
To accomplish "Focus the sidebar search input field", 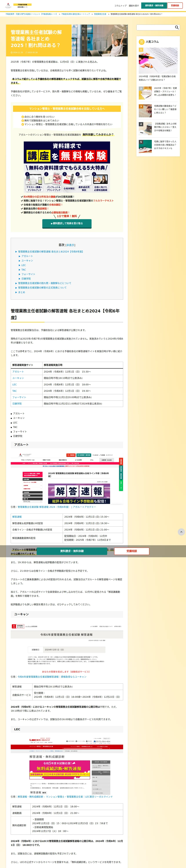I will click(155, 27).
